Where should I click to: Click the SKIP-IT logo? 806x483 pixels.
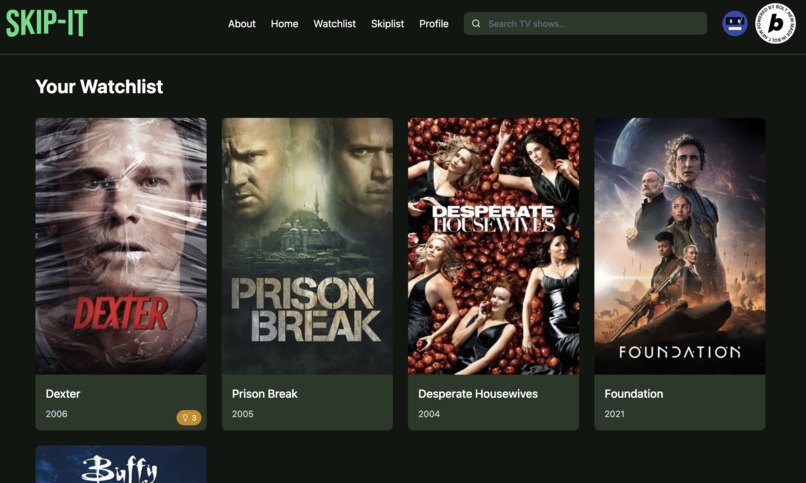46,23
